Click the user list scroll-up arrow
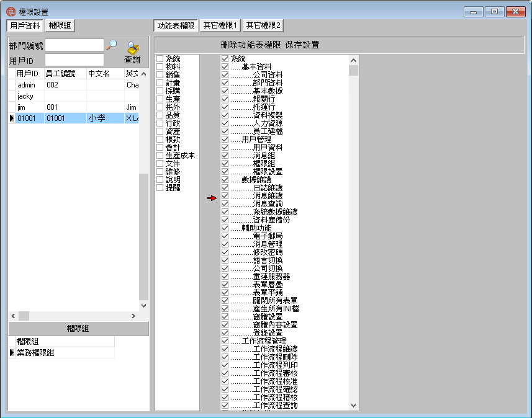532x418 pixels. pyautogui.click(x=144, y=74)
